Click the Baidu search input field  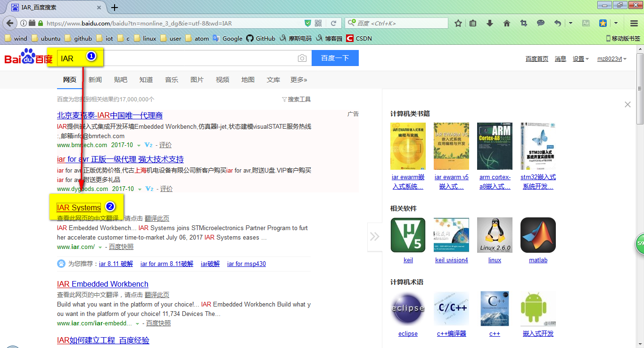point(184,58)
